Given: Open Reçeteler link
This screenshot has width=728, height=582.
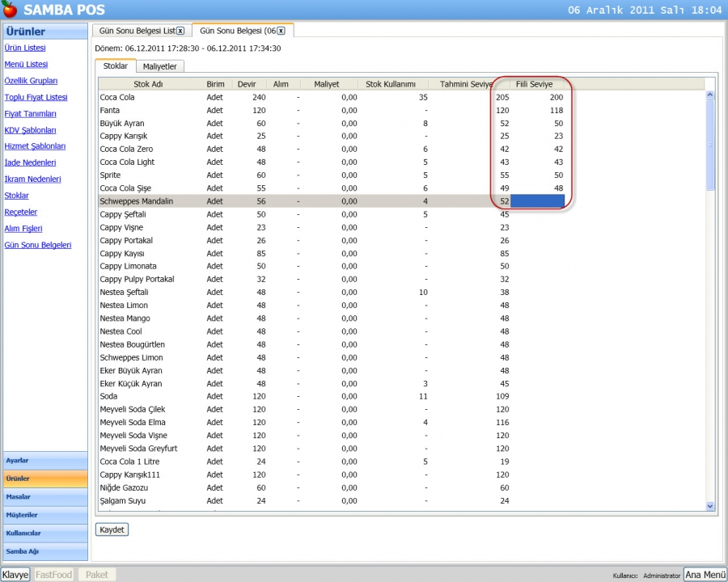Looking at the screenshot, I should (20, 212).
